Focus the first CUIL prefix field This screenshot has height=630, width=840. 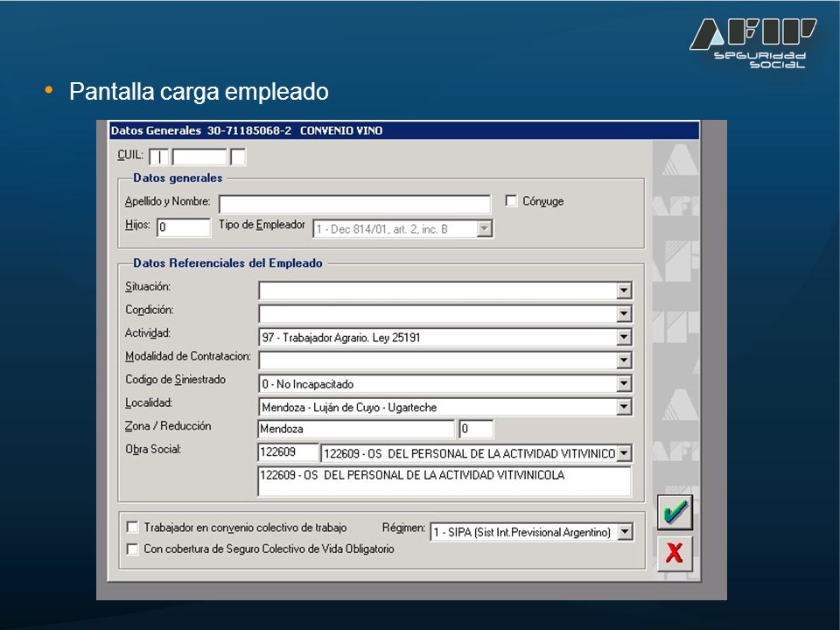(159, 157)
